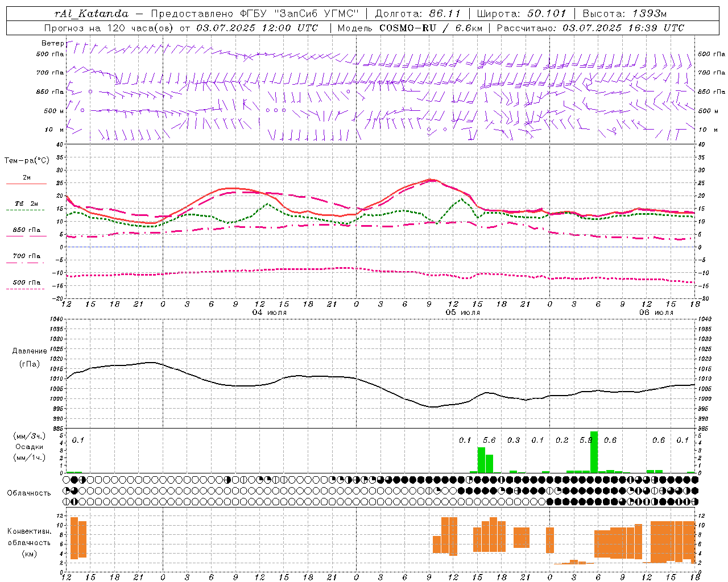Click the (гПа) unit under Давление
Viewport: 728px width, 582px height.
pyautogui.click(x=30, y=364)
